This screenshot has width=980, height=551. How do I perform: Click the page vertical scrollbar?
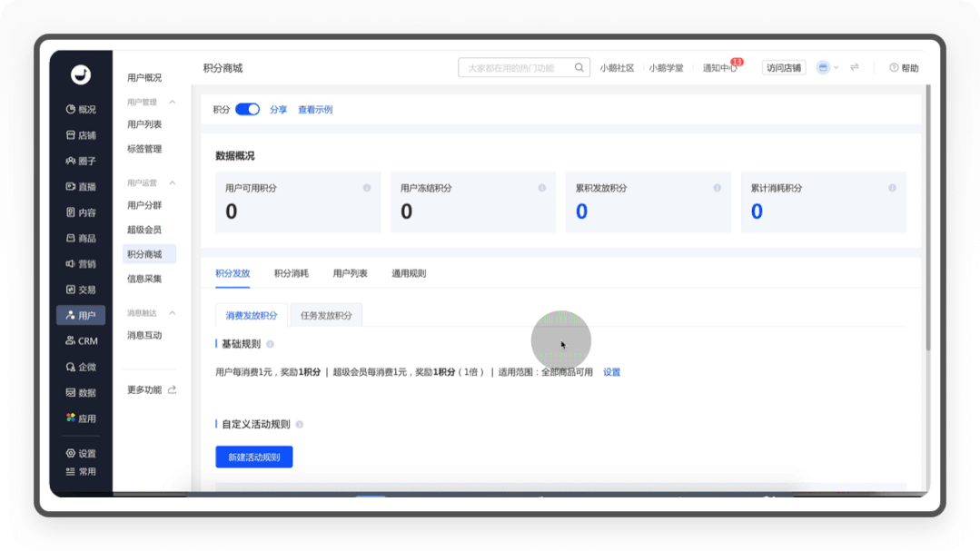point(928,219)
